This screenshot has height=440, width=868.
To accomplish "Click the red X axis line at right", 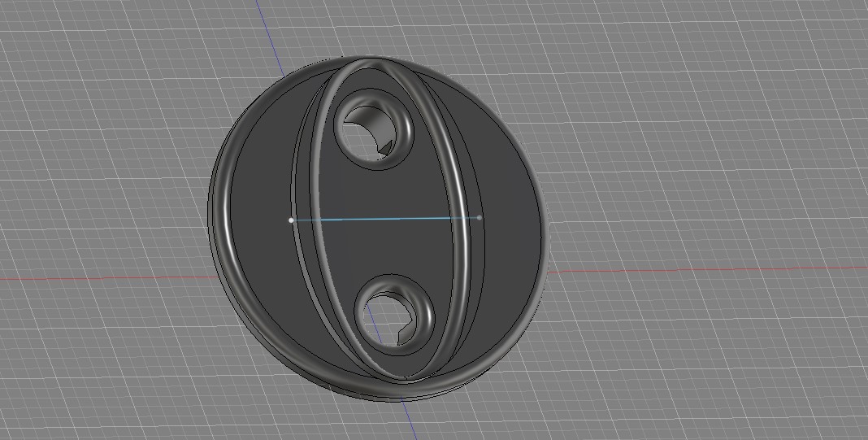I will 707,270.
